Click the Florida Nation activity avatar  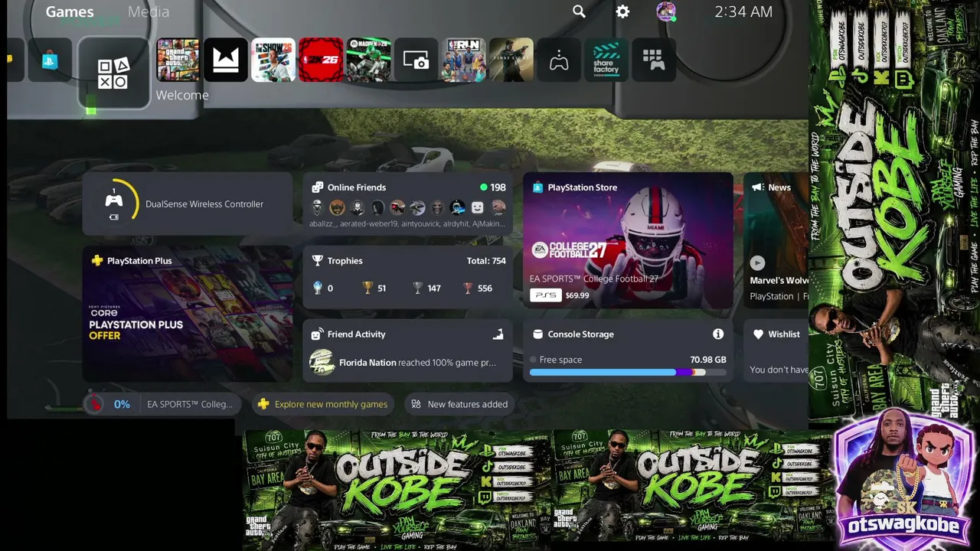322,362
